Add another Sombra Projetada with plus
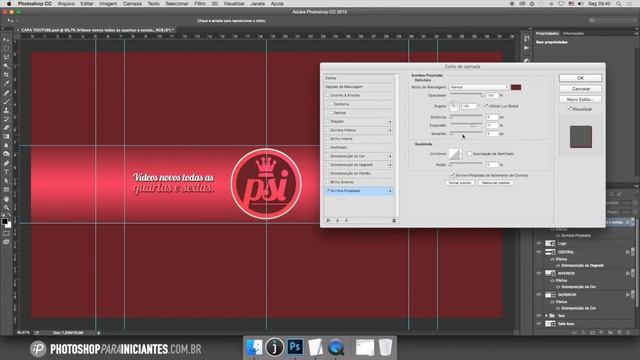This screenshot has height=360, width=640. click(x=390, y=191)
